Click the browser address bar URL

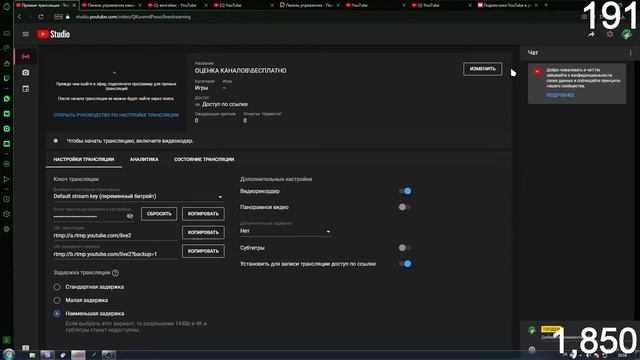tap(133, 17)
